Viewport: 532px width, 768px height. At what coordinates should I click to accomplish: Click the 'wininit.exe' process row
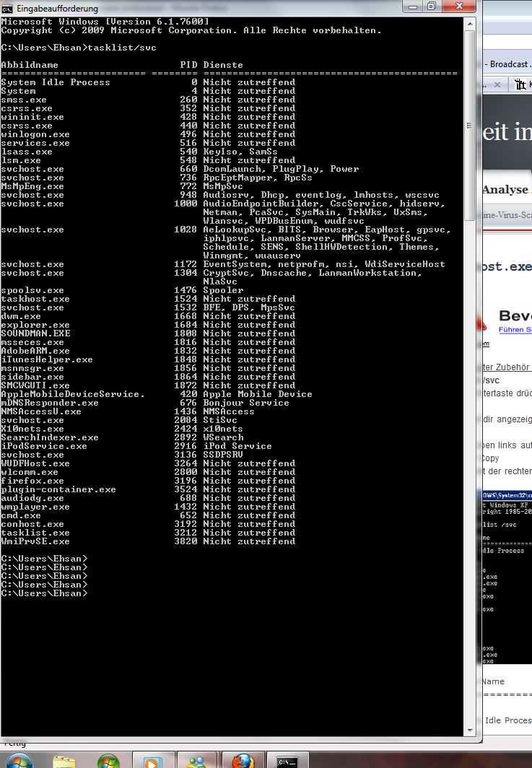coord(148,117)
